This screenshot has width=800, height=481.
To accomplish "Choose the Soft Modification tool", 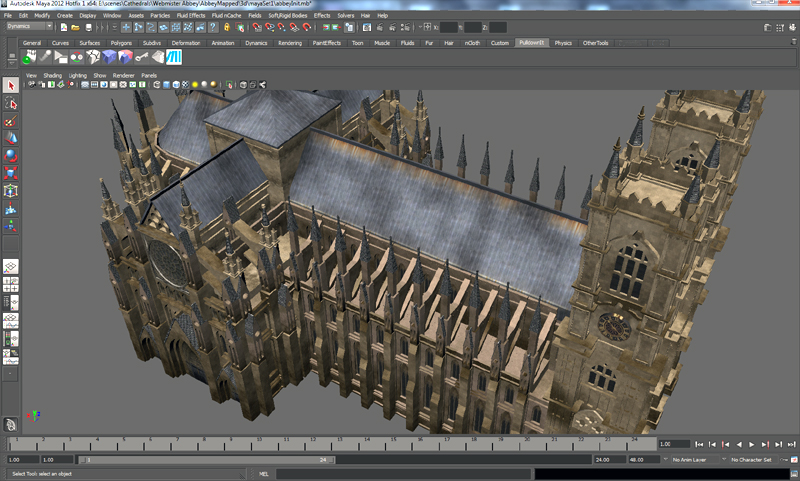I will 11,208.
